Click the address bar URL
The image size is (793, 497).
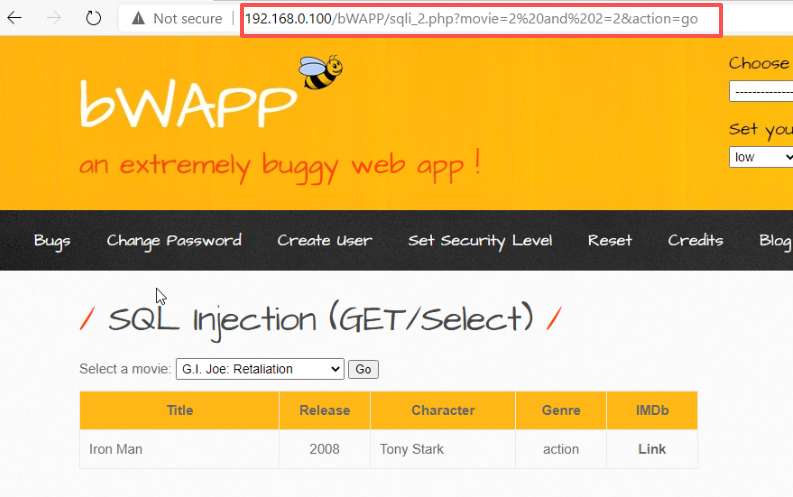471,19
